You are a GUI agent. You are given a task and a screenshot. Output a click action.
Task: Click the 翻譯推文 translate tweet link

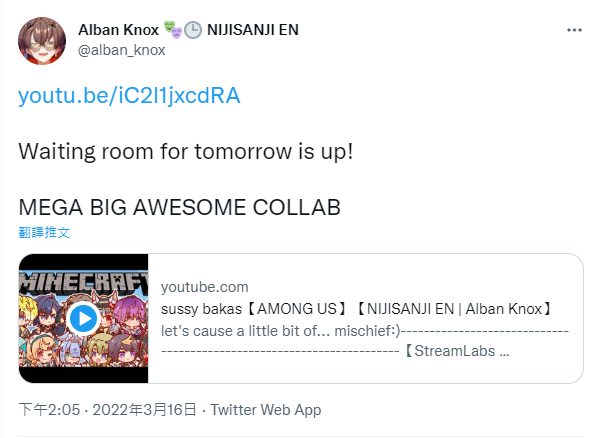click(44, 232)
